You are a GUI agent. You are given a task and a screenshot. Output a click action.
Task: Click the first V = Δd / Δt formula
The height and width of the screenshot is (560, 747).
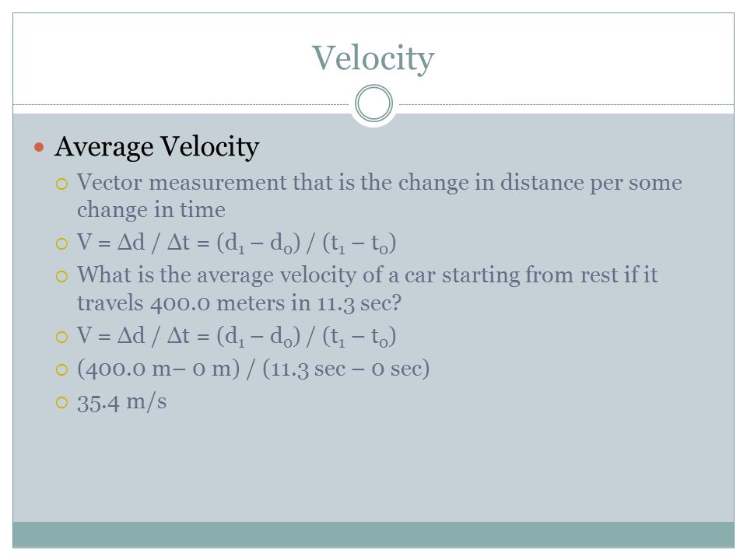coord(237,243)
